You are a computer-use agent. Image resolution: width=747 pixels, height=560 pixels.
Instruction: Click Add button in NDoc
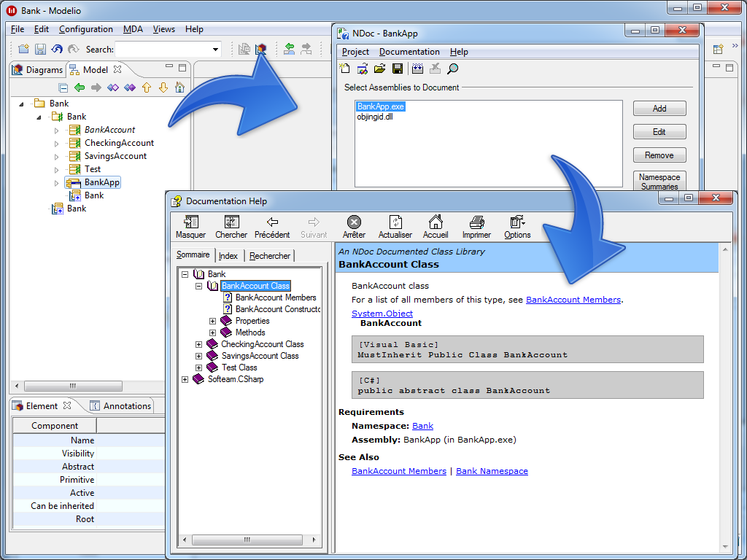659,109
